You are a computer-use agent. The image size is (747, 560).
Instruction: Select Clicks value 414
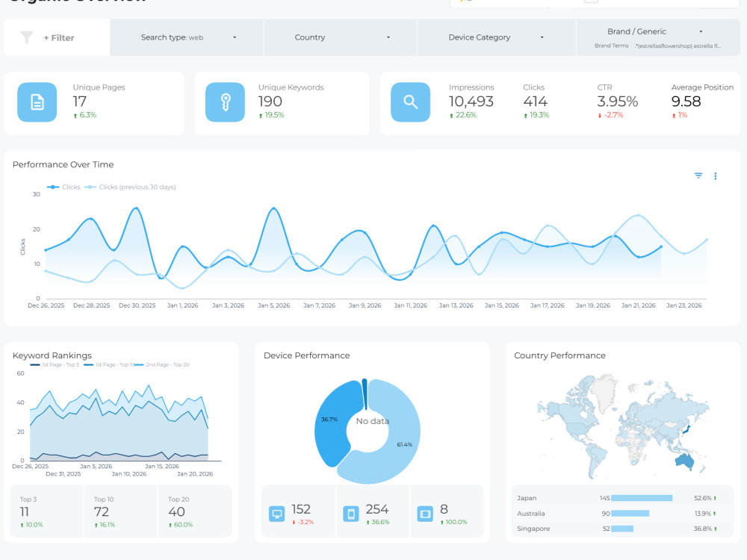tap(535, 102)
